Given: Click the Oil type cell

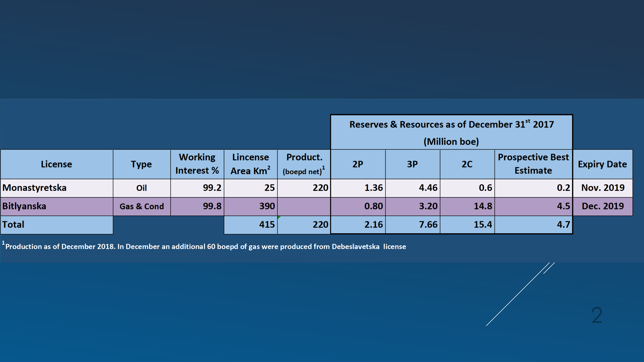Looking at the screenshot, I should (x=142, y=188).
